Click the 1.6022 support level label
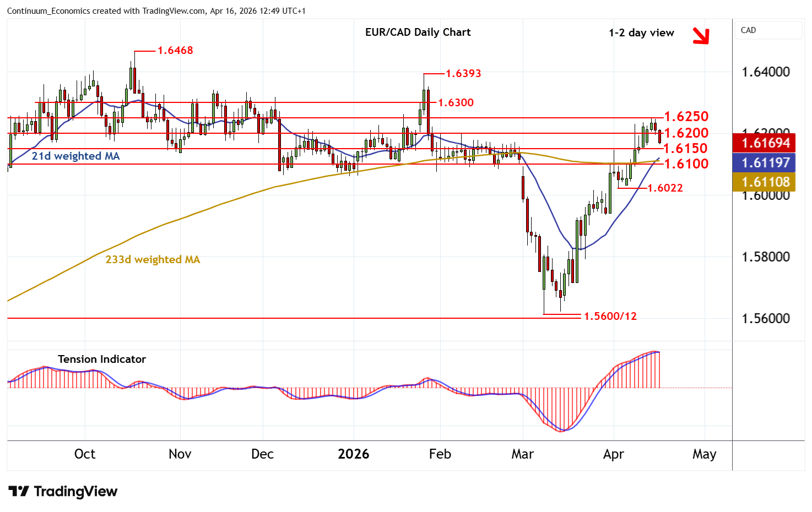The image size is (812, 512). pos(665,188)
